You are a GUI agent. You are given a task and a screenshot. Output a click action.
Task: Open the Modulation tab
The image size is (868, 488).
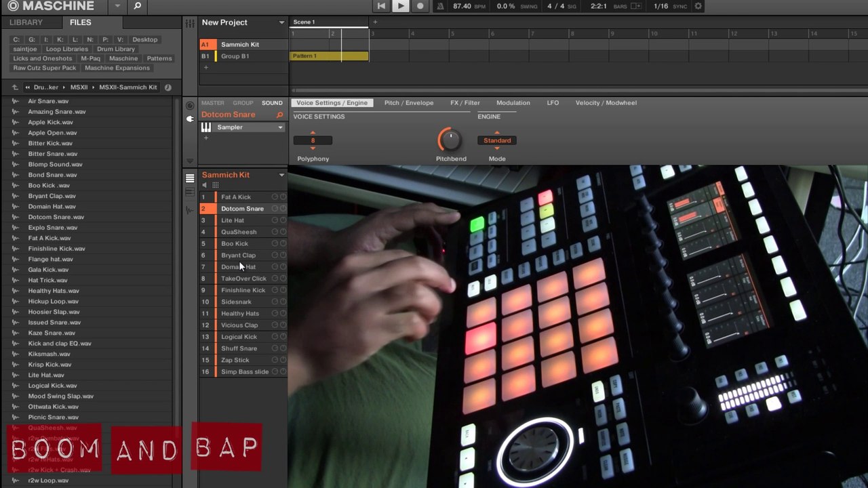click(513, 103)
